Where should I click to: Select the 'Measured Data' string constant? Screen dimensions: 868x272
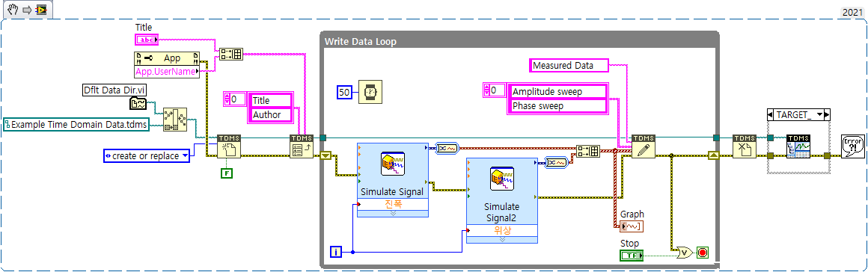569,65
